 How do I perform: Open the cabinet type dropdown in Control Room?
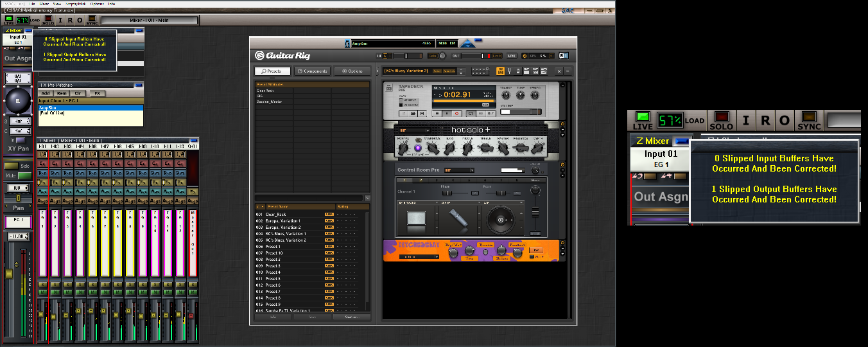[419, 202]
